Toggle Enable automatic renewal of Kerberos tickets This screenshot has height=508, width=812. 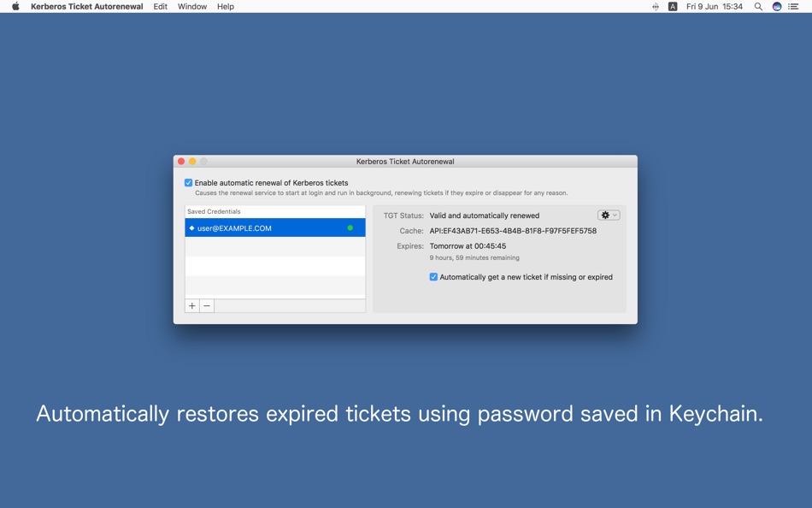(x=189, y=182)
